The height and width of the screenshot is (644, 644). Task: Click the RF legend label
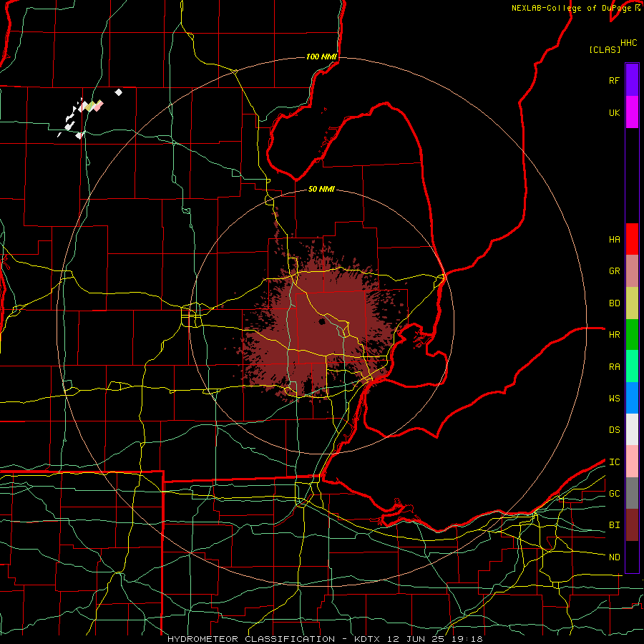614,80
